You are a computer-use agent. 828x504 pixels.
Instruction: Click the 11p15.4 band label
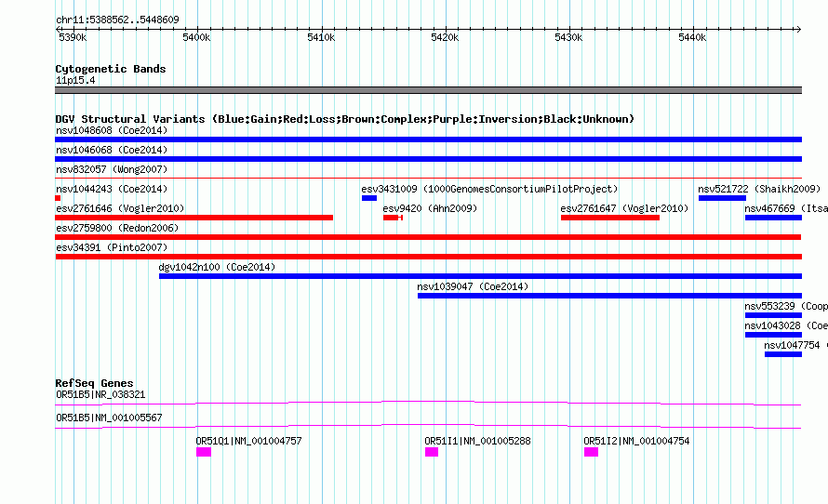coord(75,80)
